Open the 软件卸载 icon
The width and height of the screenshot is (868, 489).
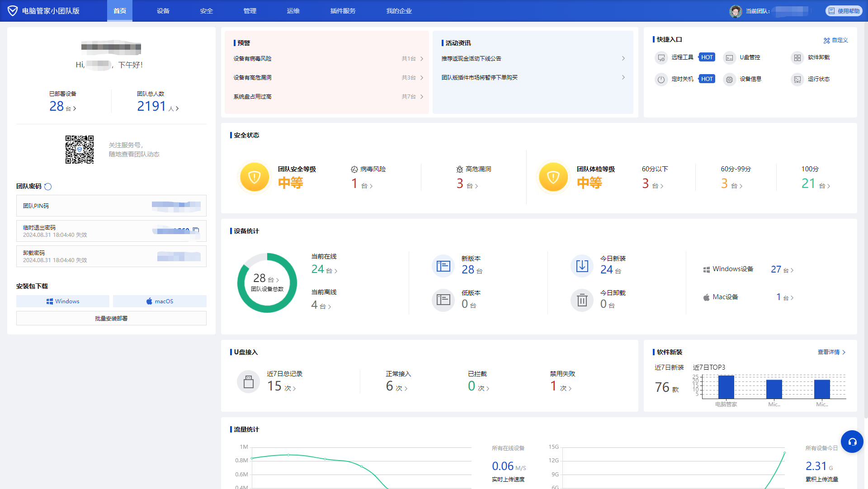(798, 58)
